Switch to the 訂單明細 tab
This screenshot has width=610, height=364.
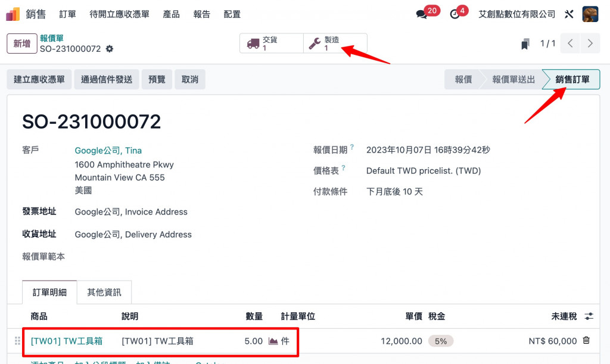[x=50, y=292]
